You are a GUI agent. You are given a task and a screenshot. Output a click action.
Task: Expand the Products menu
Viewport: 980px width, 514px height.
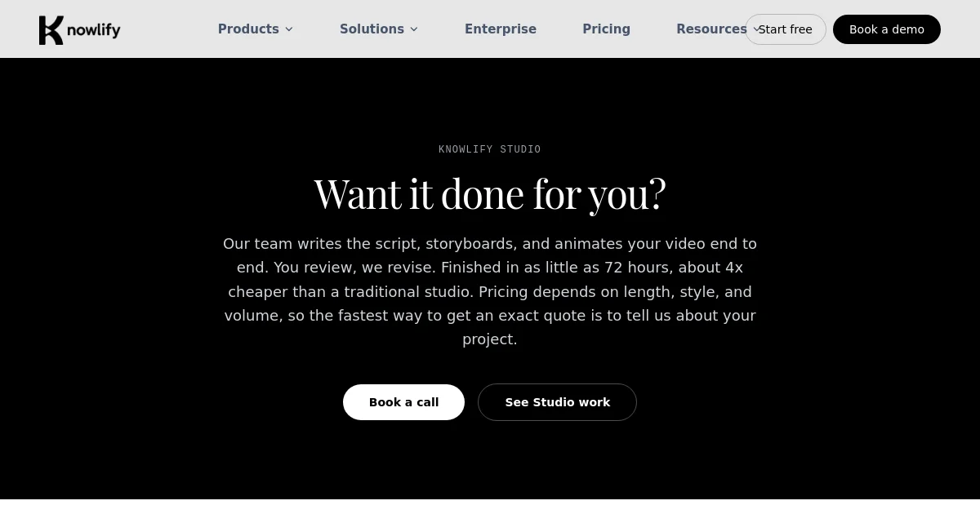(x=255, y=29)
